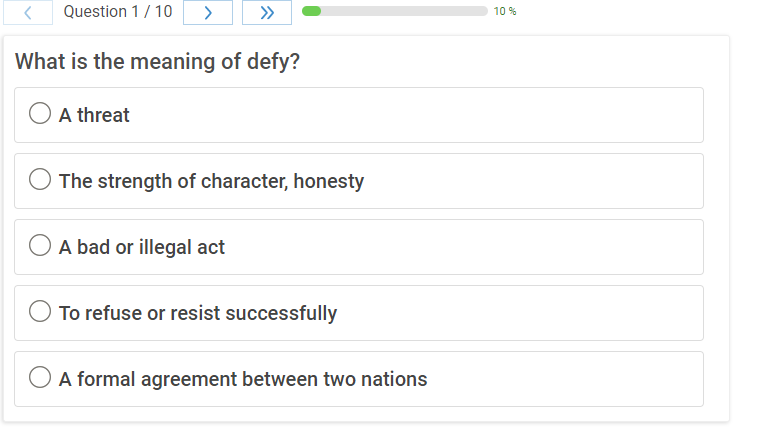Click the 'To refuse or resist successfully' answer text
The image size is (764, 428).
point(198,313)
